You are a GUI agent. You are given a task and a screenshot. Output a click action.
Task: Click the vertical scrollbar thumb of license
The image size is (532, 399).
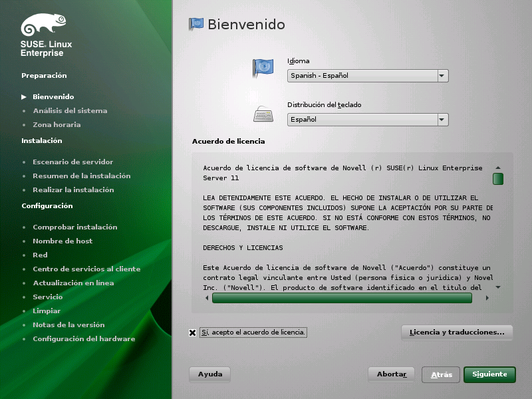(498, 179)
